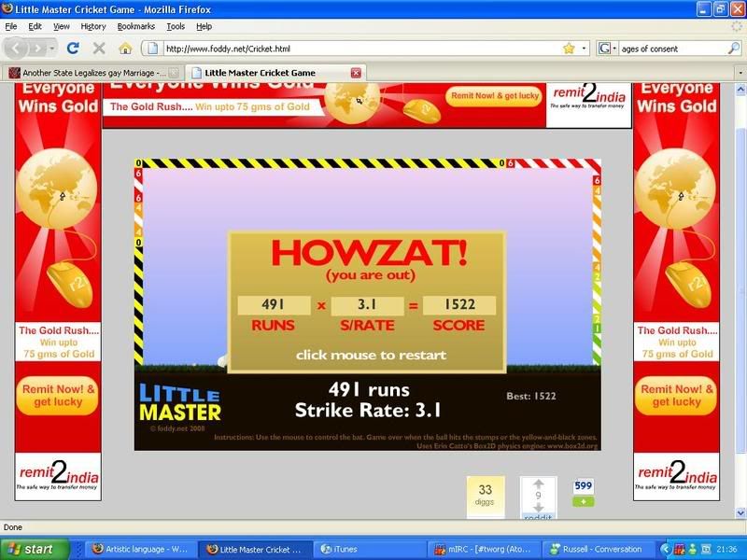The image size is (747, 560).
Task: Switch to Artistic language taskbar window
Action: [x=141, y=549]
